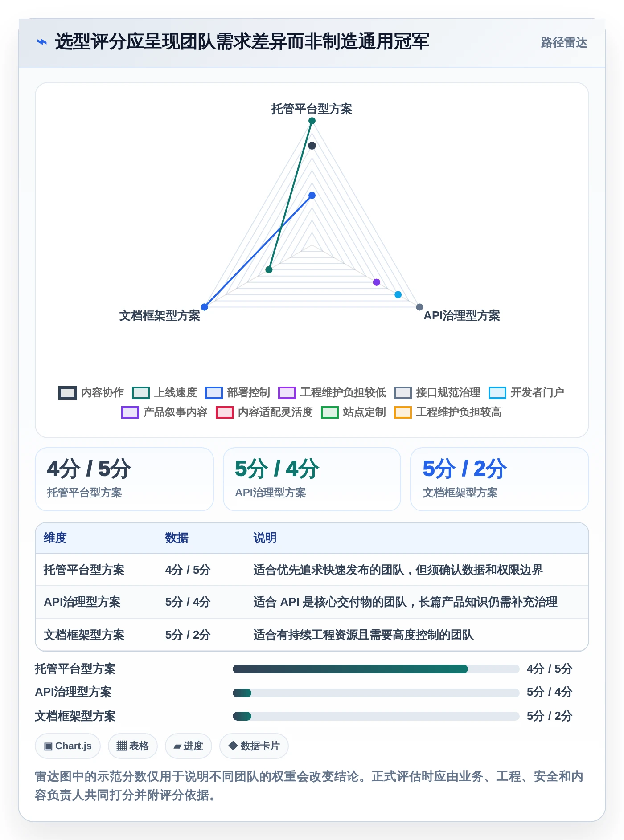This screenshot has height=840, width=624.
Task: Toggle the 内容适配灵活度 legend item
Action: point(264,412)
